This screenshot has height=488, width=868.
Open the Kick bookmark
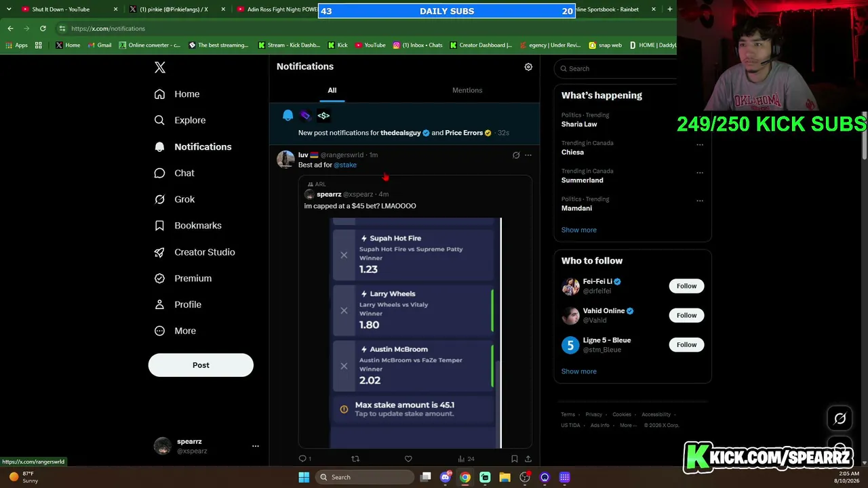click(338, 45)
